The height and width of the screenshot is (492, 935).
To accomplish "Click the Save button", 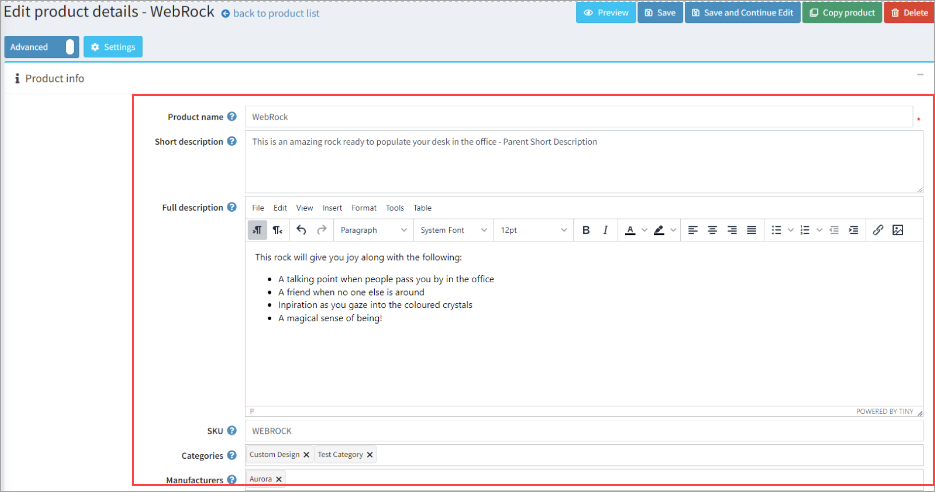I will 660,13.
